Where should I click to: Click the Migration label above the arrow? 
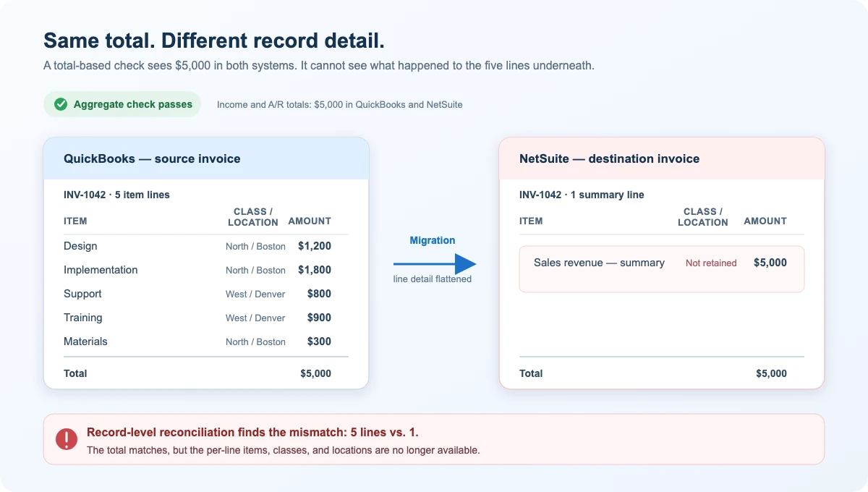(433, 240)
